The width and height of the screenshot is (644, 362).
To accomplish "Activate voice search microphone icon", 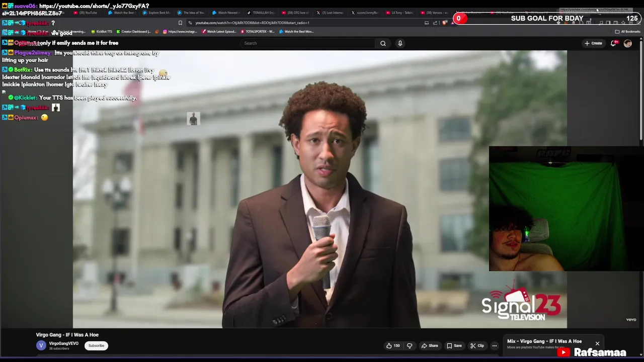I will coord(400,43).
